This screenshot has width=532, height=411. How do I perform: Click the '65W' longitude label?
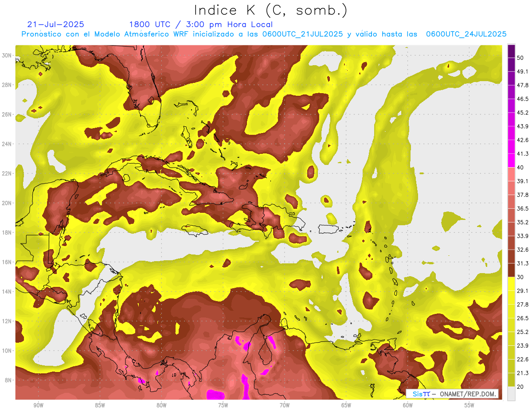point(346,405)
